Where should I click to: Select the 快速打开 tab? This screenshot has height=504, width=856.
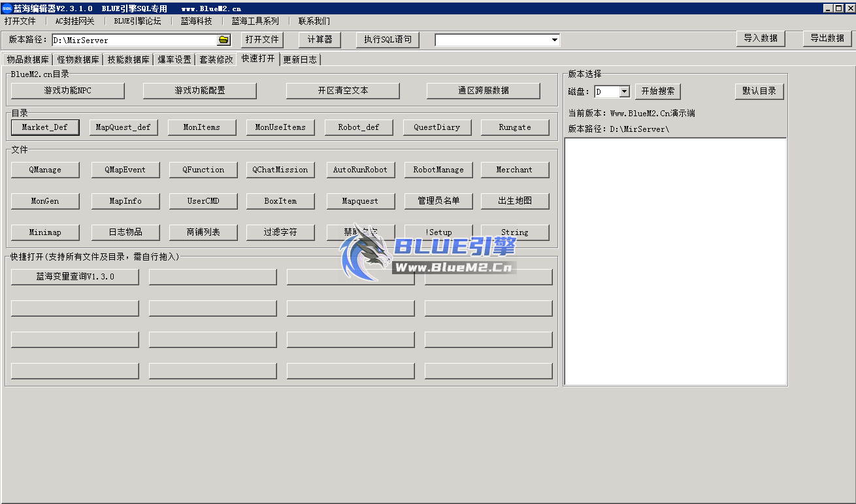[258, 59]
